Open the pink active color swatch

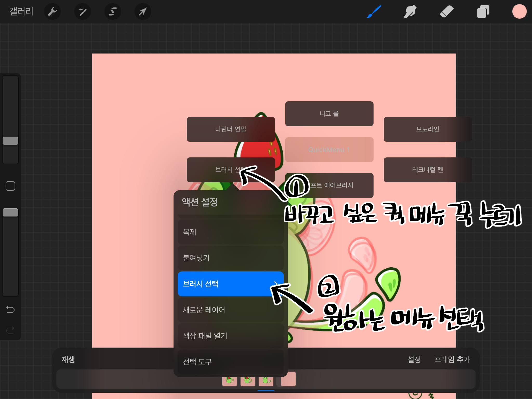(519, 11)
